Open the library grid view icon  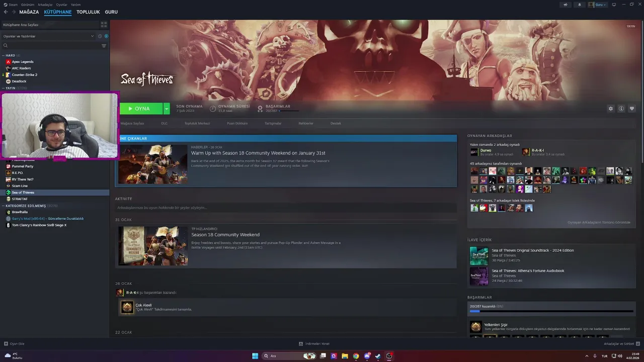pos(104,24)
